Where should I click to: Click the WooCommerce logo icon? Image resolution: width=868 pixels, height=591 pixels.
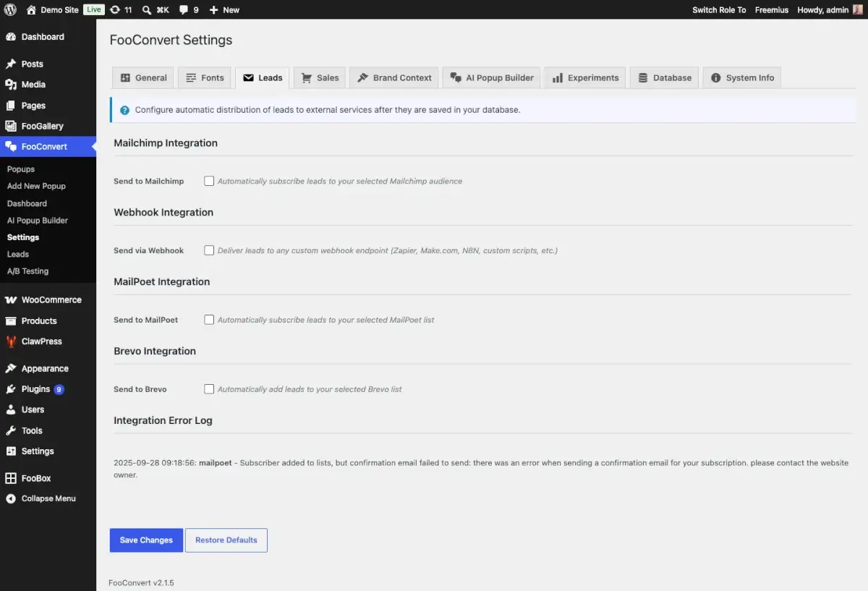pos(11,299)
